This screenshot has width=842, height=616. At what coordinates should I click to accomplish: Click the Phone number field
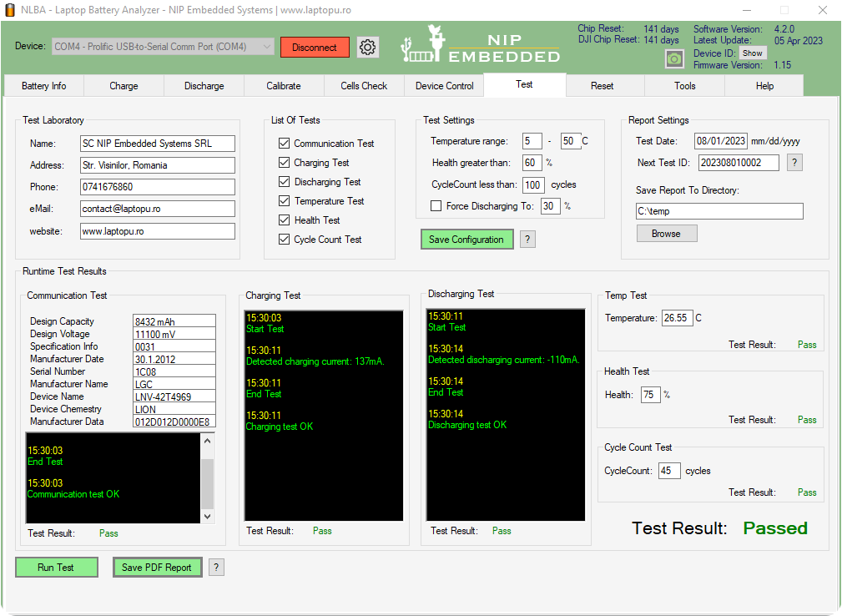pos(158,187)
